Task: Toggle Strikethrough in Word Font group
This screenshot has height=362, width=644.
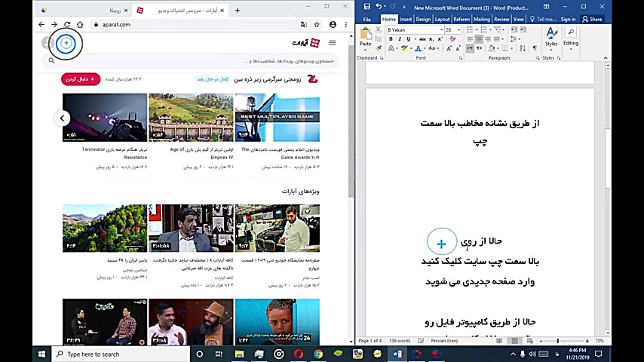Action: (422, 39)
